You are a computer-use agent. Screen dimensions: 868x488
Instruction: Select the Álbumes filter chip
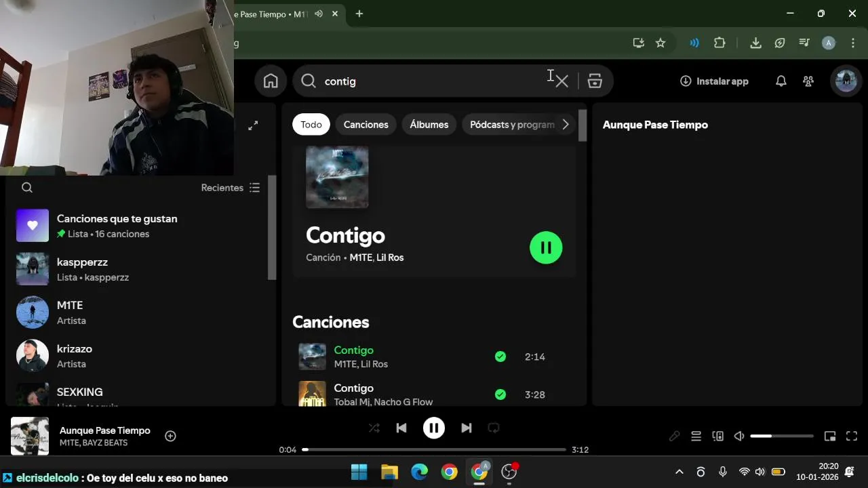[429, 125]
